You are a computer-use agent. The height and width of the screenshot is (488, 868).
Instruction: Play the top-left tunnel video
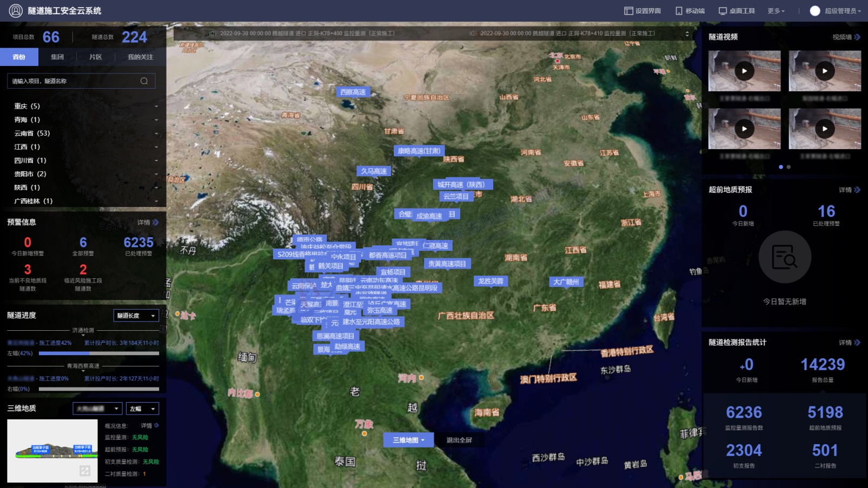coord(744,71)
